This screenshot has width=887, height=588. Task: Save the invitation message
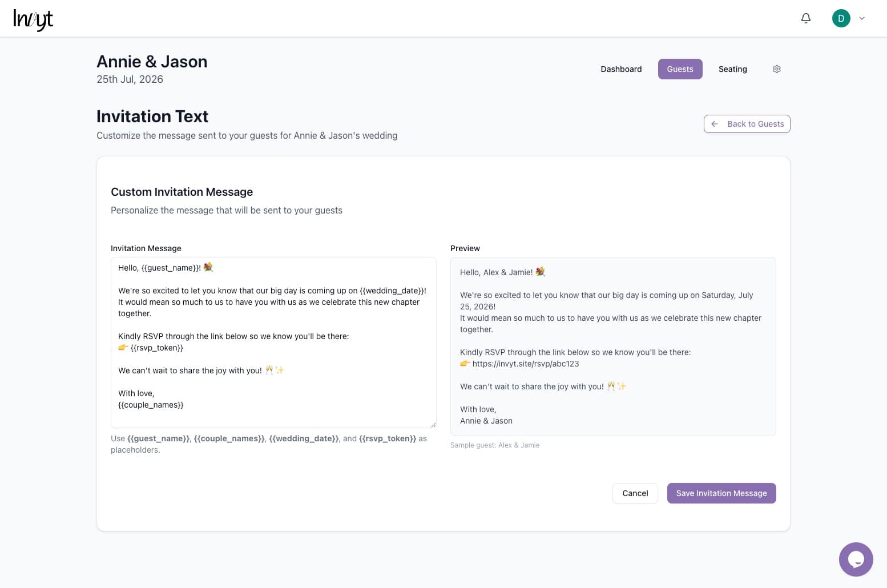[x=721, y=493]
